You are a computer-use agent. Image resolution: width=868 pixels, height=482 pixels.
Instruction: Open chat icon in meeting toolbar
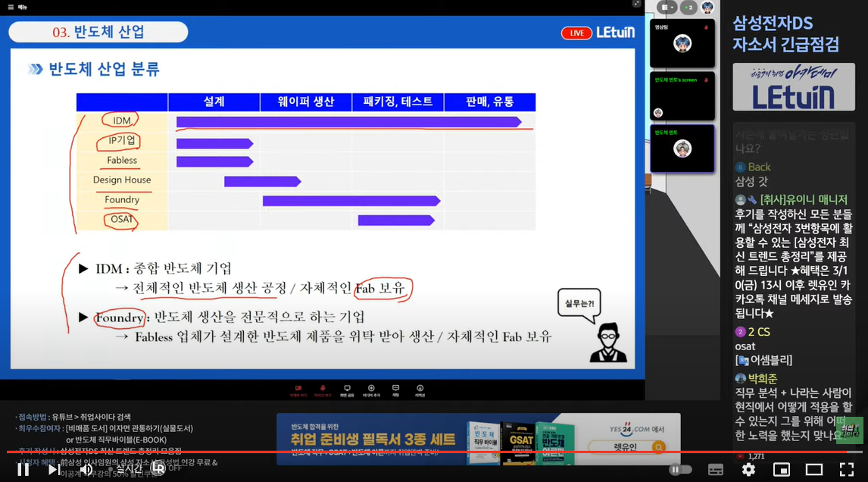pyautogui.click(x=396, y=390)
